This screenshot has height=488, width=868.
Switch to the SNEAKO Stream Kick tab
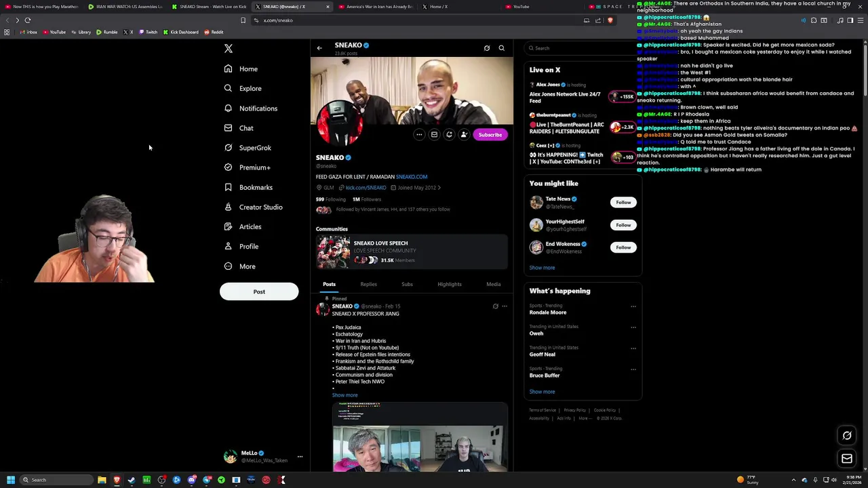(210, 7)
